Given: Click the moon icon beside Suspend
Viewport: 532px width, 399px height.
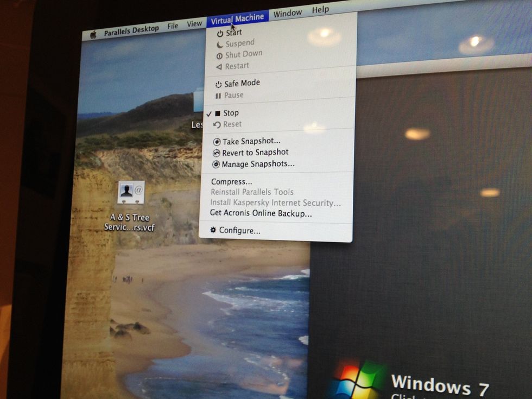Looking at the screenshot, I should click(x=220, y=45).
